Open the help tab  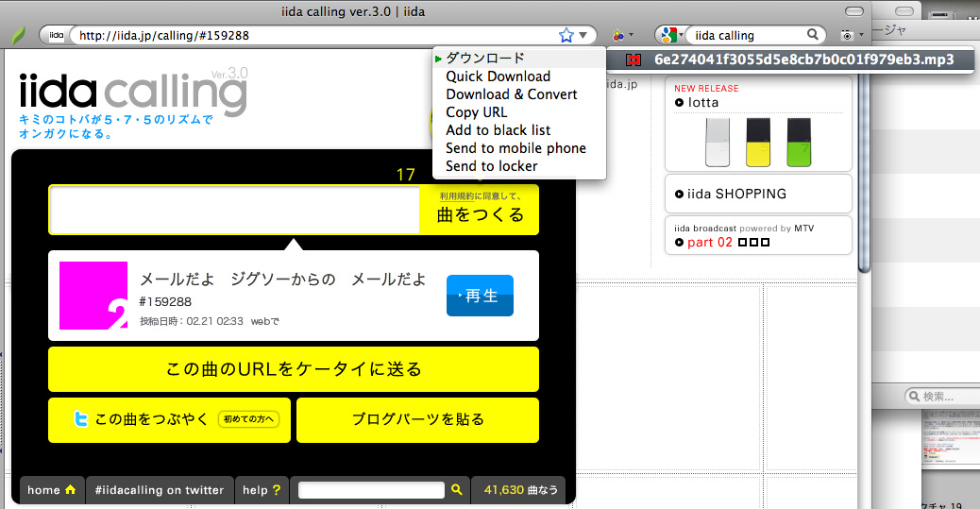262,490
